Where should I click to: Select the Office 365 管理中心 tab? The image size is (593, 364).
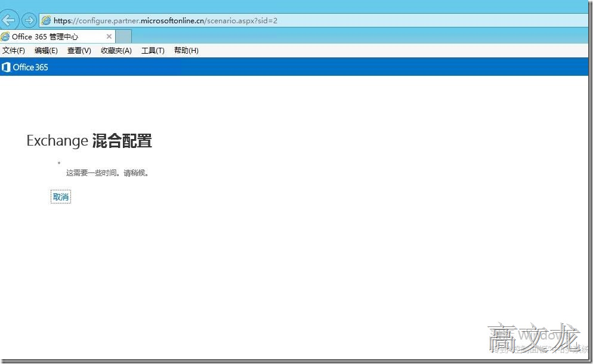(57, 36)
